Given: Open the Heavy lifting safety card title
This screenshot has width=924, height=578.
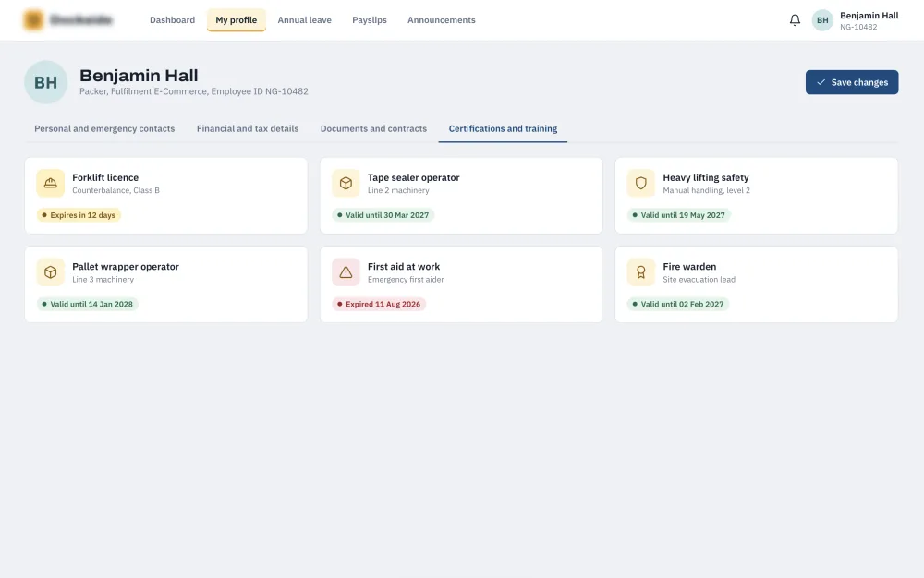Looking at the screenshot, I should click(706, 178).
